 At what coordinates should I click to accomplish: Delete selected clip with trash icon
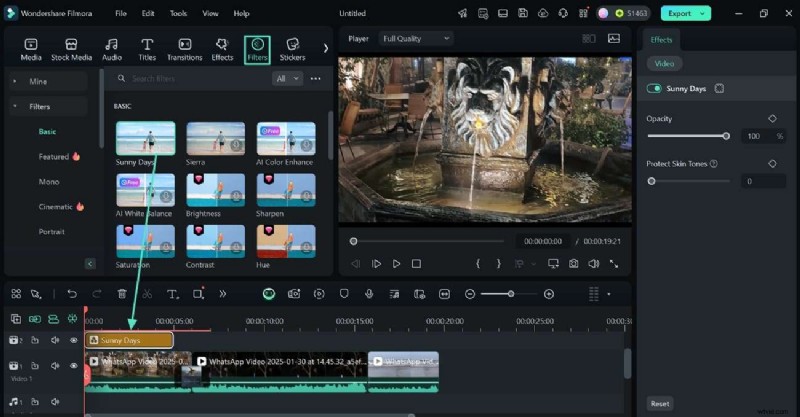(122, 294)
